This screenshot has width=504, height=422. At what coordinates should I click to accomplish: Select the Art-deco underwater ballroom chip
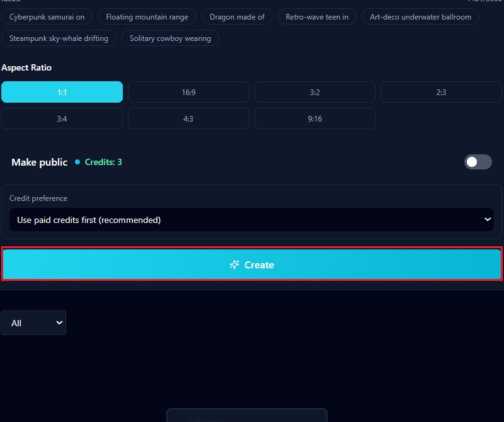click(420, 17)
